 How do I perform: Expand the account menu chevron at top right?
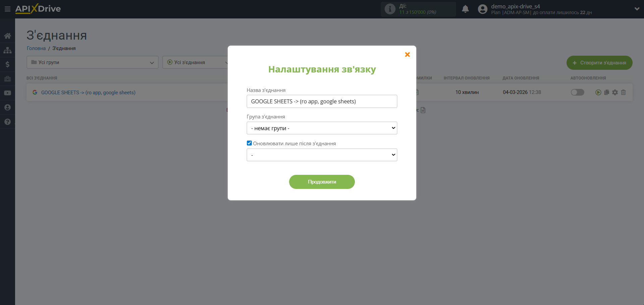pyautogui.click(x=637, y=9)
